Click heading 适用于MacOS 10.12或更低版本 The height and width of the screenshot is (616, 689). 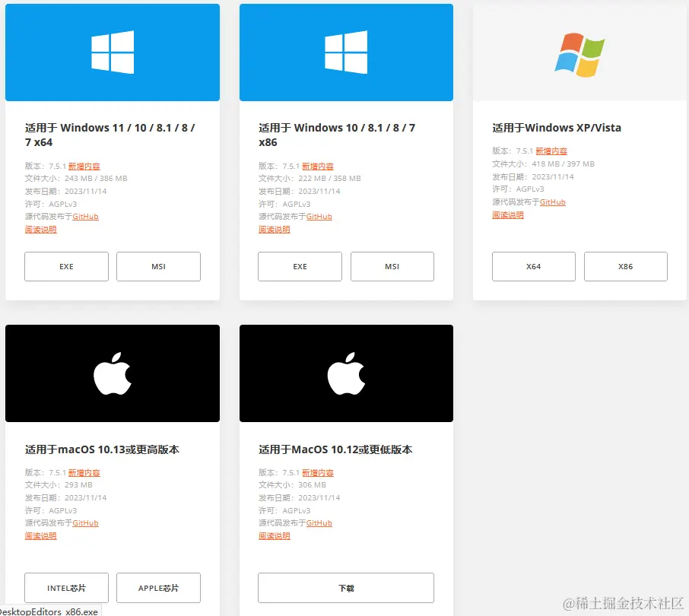coord(335,449)
